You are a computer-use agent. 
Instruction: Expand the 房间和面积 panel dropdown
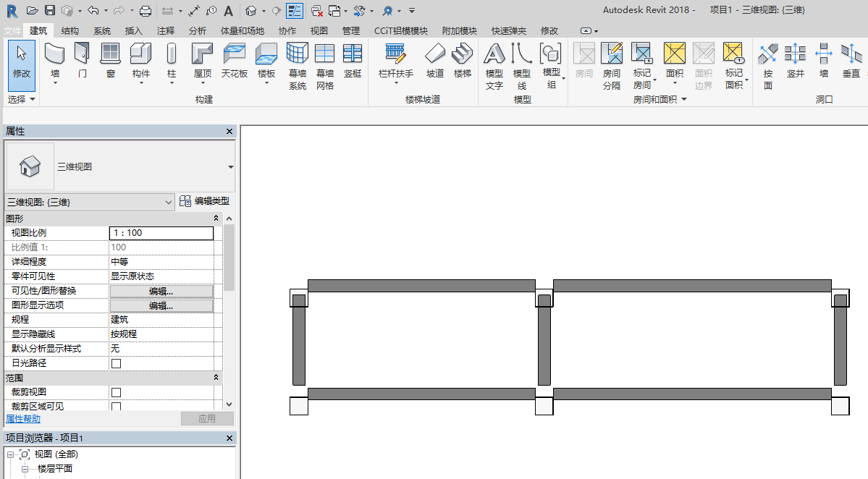[x=660, y=100]
